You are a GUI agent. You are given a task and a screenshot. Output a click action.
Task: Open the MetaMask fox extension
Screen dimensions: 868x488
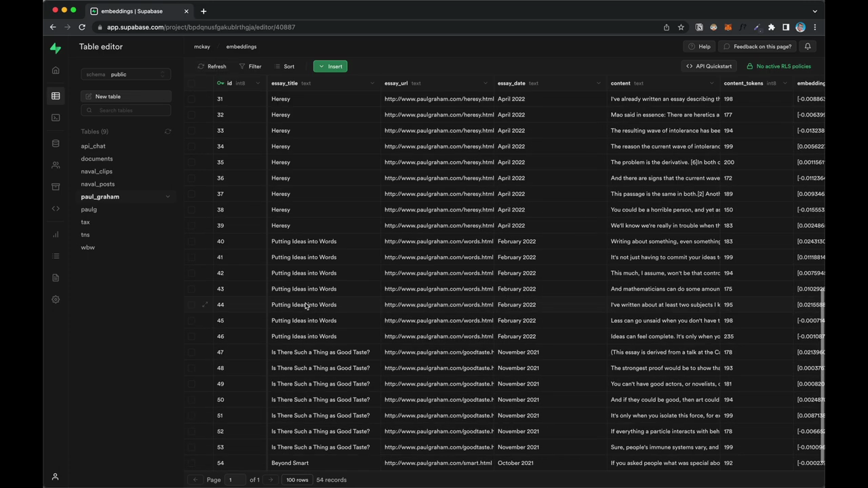pos(728,27)
